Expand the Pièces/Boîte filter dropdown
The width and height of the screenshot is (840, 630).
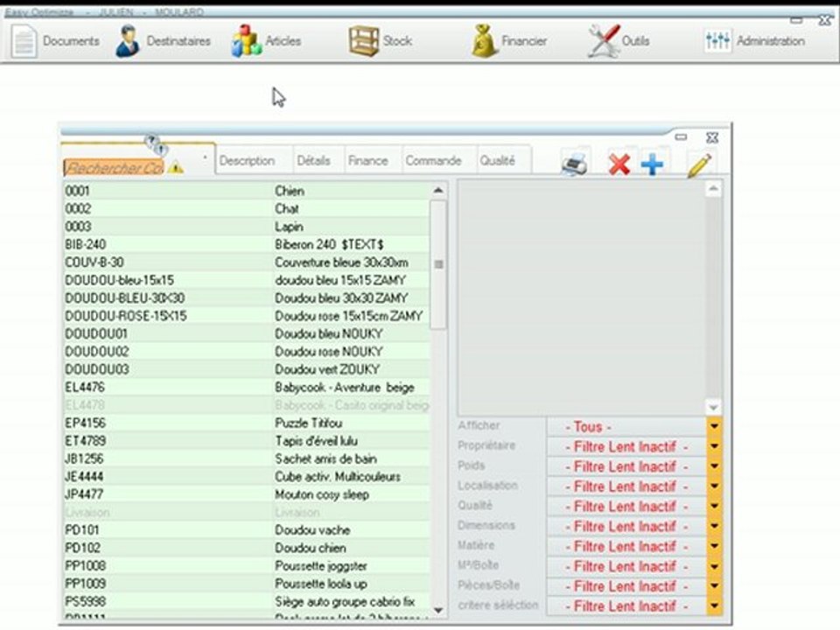[714, 586]
